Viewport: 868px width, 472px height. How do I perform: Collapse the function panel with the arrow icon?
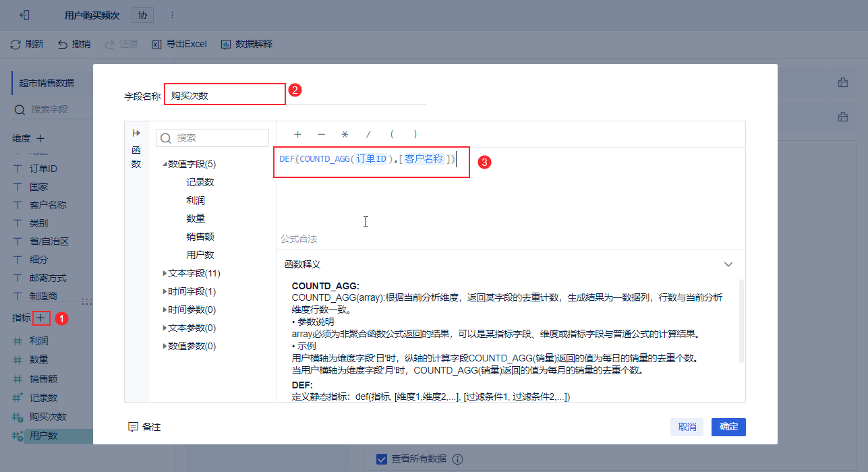pos(136,133)
